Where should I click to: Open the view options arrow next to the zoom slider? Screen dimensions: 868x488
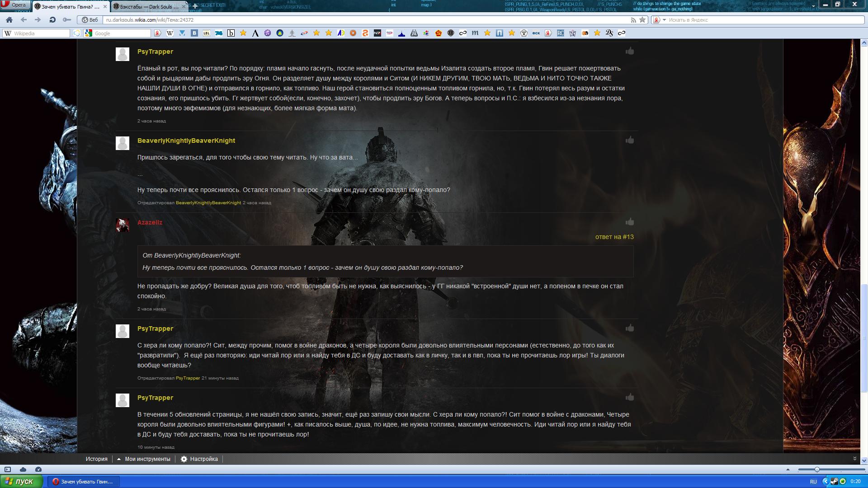point(788,469)
